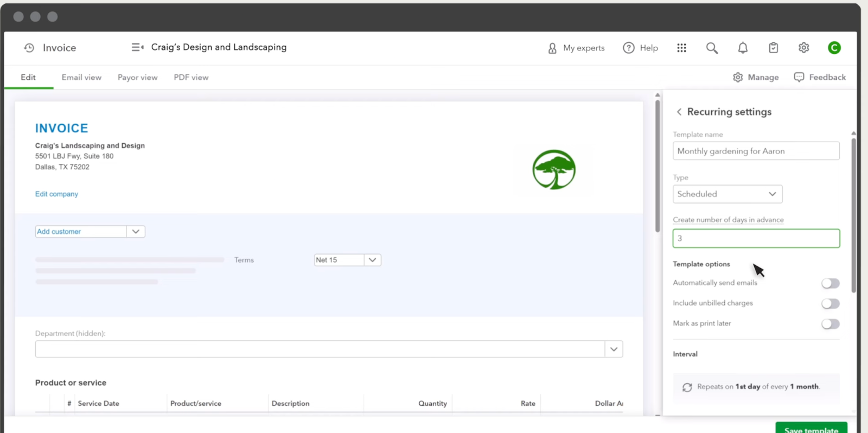
Task: Click the Service Date column header
Action: [x=98, y=403]
